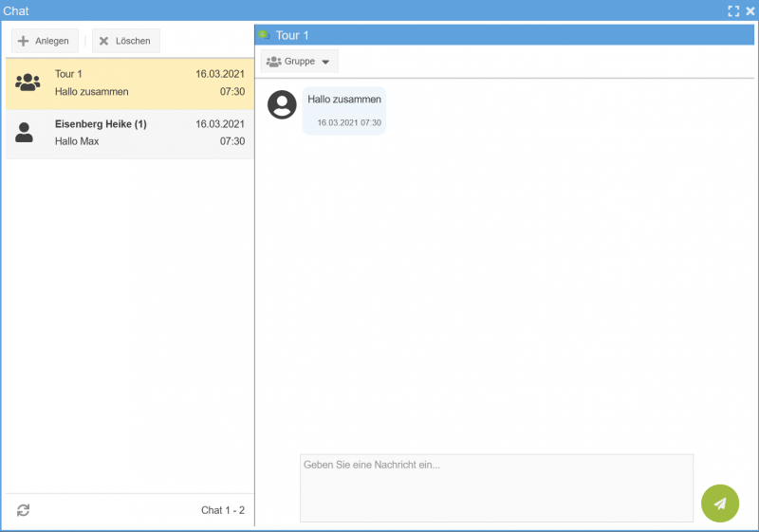Close the Chat window

pos(750,11)
